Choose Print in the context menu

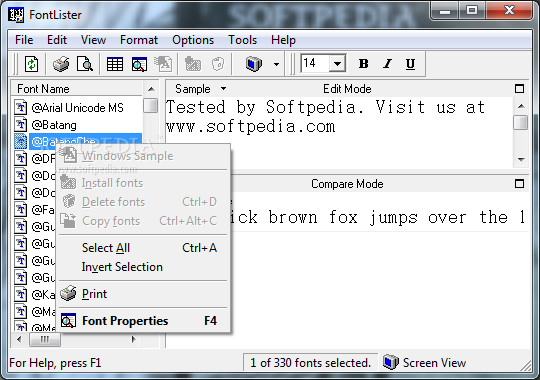(143, 294)
